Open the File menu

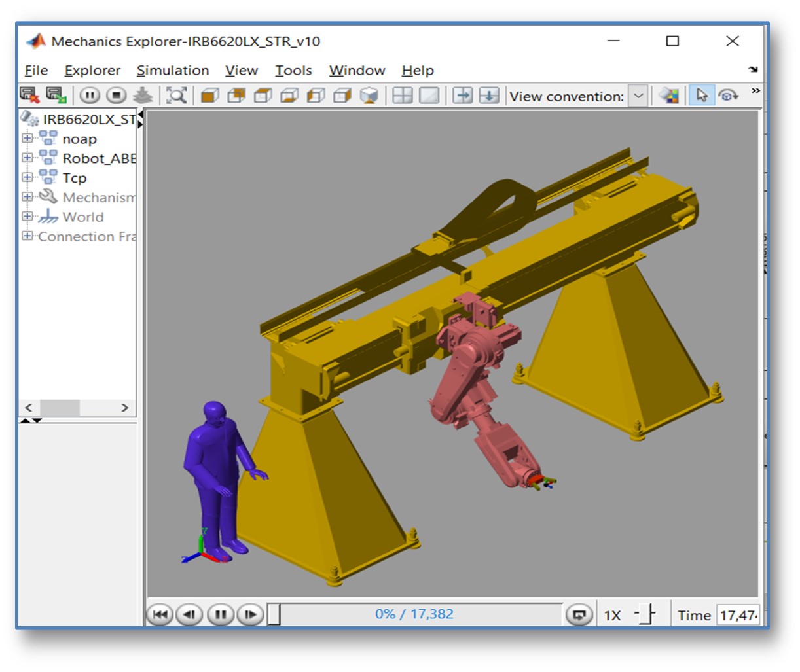click(x=37, y=70)
